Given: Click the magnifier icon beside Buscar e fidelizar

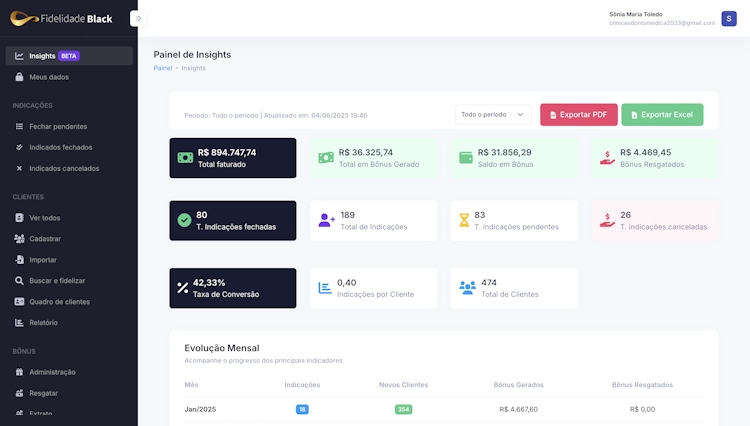Looking at the screenshot, I should [19, 281].
